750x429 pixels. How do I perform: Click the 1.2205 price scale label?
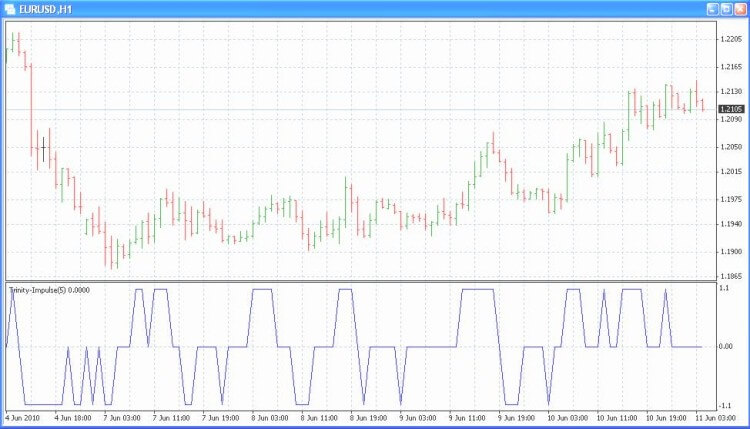tap(731, 39)
